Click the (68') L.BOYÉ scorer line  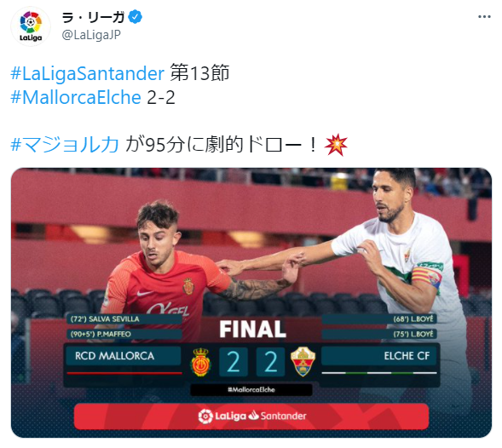coord(379,319)
